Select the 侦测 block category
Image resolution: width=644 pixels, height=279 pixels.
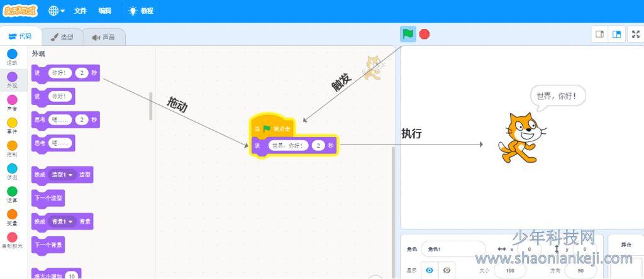(13, 172)
